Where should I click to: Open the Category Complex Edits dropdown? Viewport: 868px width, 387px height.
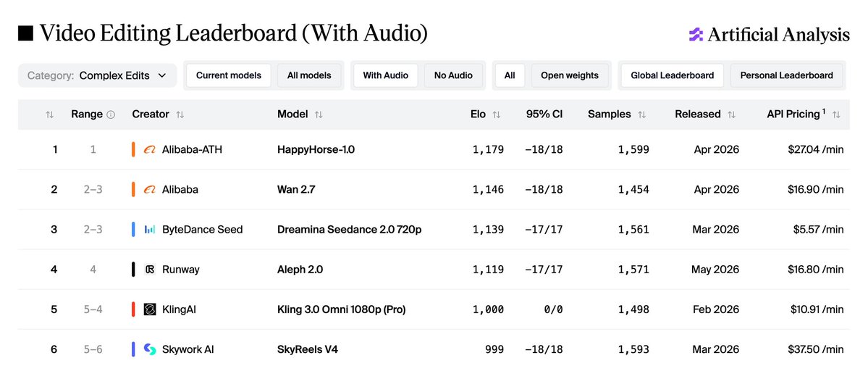[x=98, y=75]
